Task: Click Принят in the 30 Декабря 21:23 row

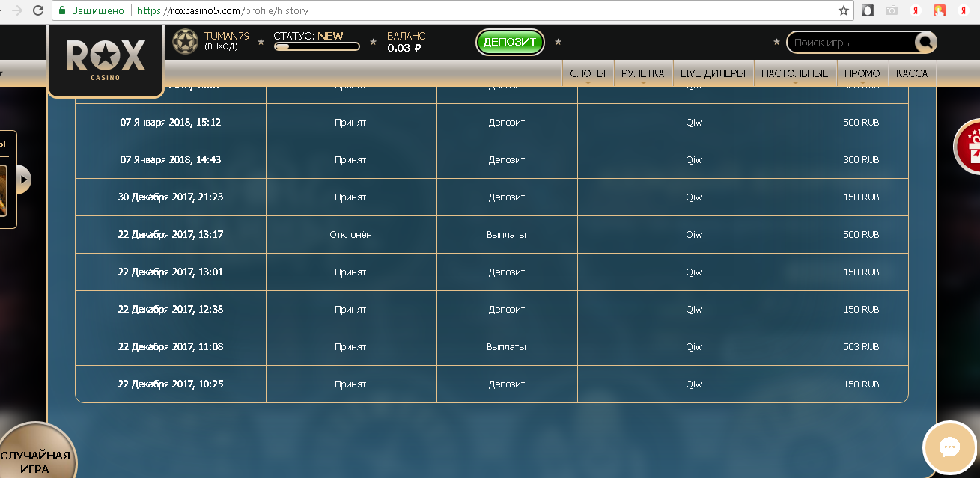Action: (x=350, y=197)
